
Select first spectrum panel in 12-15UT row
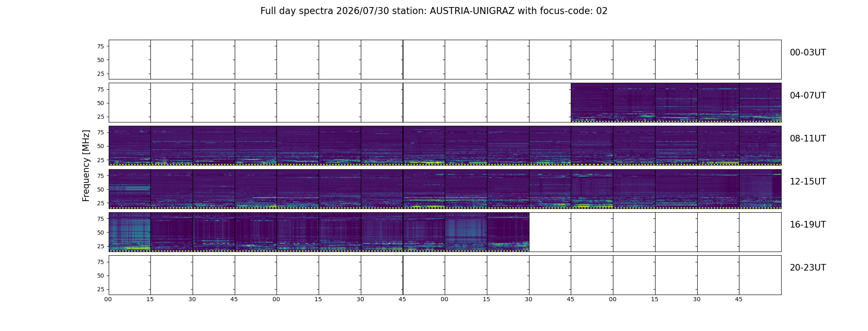click(x=130, y=189)
